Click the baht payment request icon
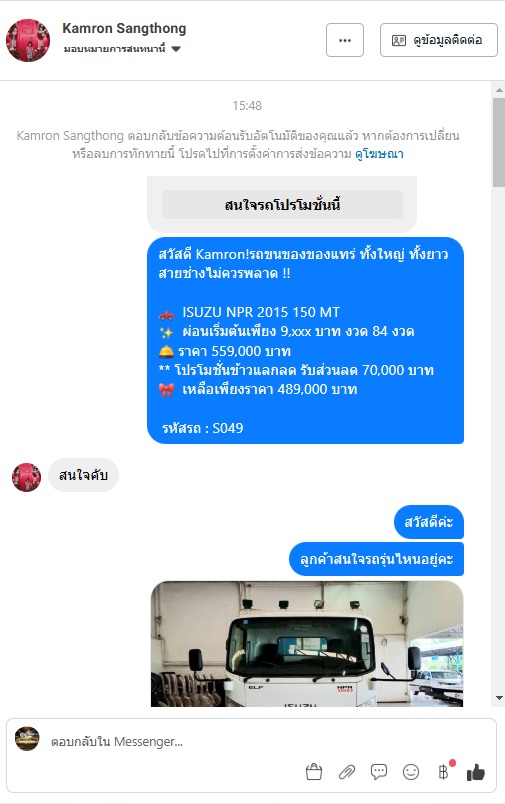The width and height of the screenshot is (505, 804). pos(444,772)
